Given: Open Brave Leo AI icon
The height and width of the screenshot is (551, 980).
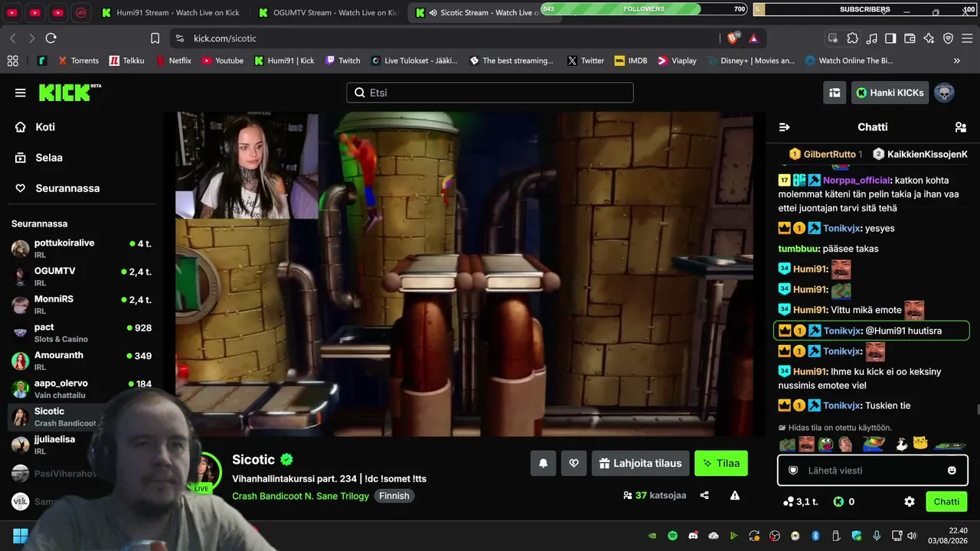Looking at the screenshot, I should coord(929,38).
